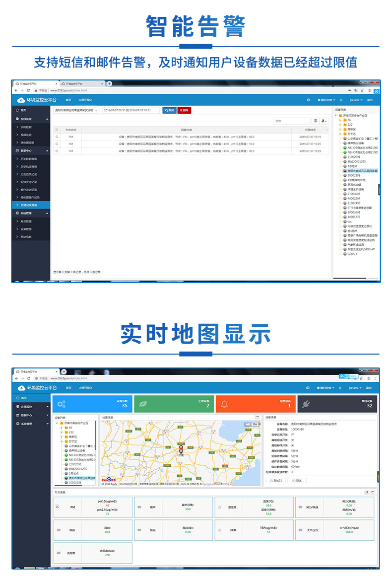Click the red location marker on the map
Screen dimensions: 392x580
point(181,447)
